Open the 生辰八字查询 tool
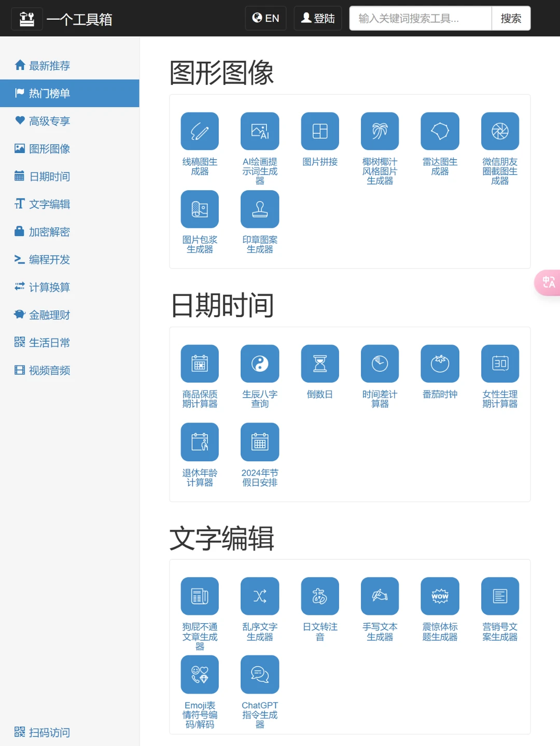This screenshot has width=560, height=746. [260, 363]
